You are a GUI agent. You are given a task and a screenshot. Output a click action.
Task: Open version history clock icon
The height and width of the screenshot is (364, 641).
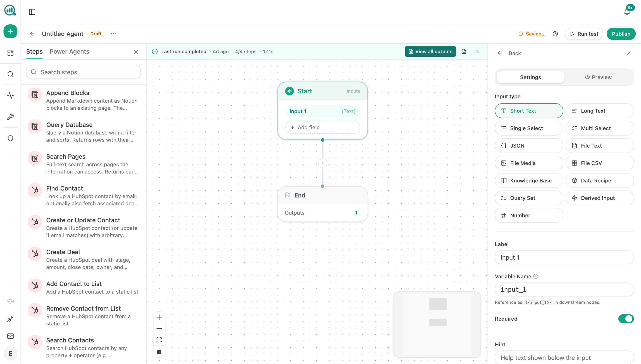555,34
